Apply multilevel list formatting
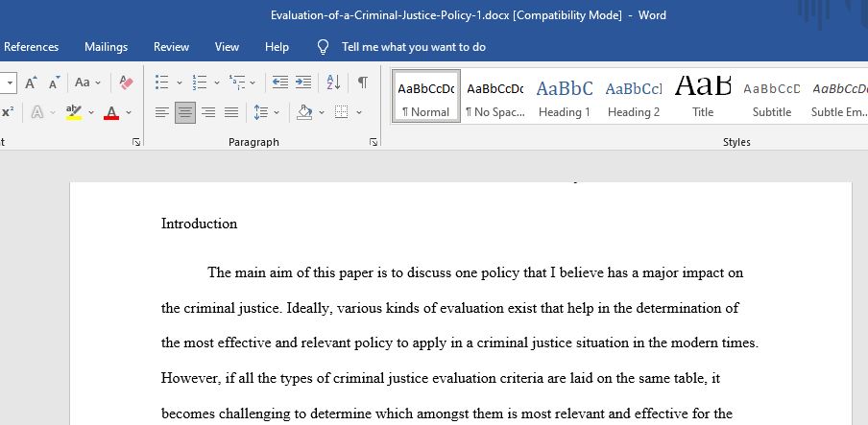 tap(237, 83)
